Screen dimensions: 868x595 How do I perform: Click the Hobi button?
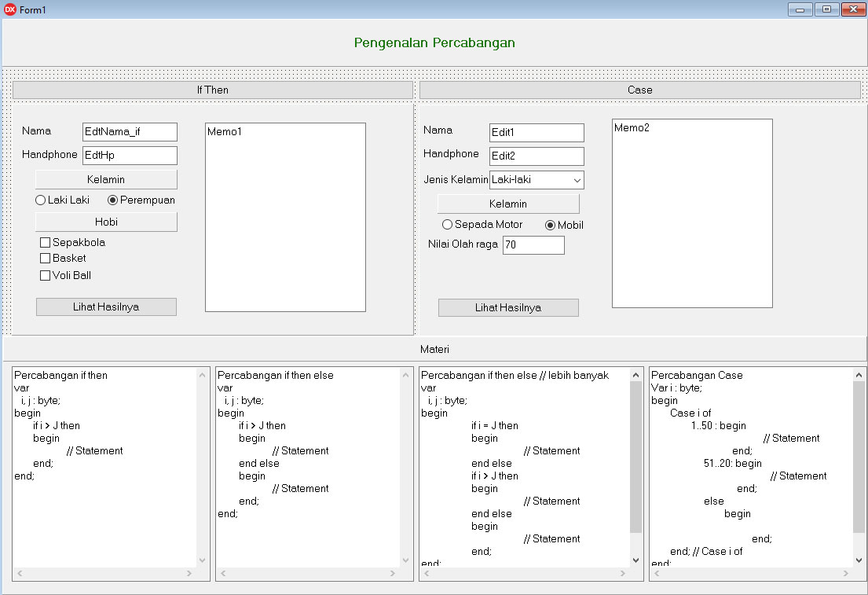click(x=106, y=222)
